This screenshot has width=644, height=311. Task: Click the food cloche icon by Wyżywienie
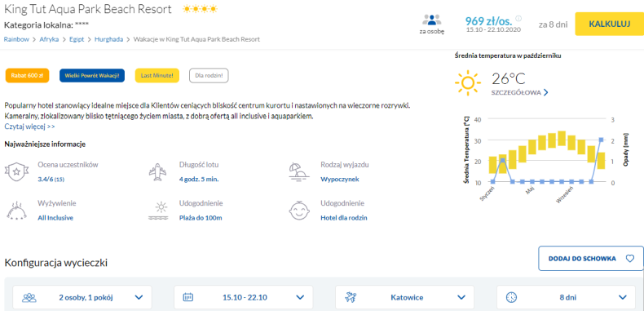tap(16, 210)
